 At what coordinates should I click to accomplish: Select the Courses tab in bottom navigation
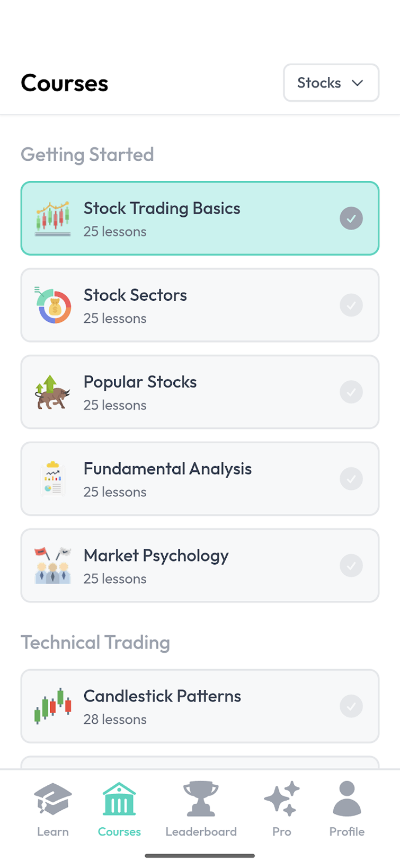[119, 809]
